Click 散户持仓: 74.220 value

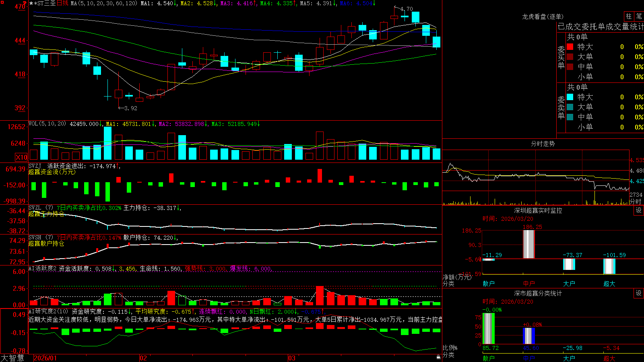pyautogui.click(x=151, y=237)
